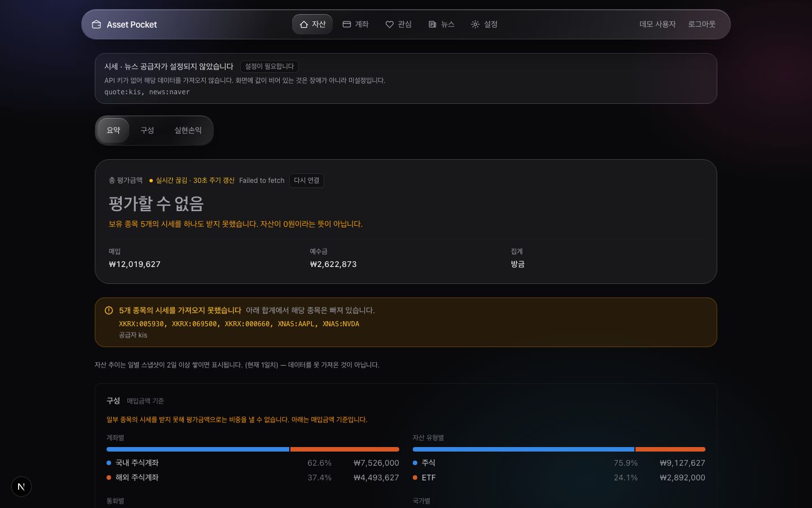Click the blue dot for 주식
This screenshot has height=508, width=812.
pyautogui.click(x=415, y=463)
